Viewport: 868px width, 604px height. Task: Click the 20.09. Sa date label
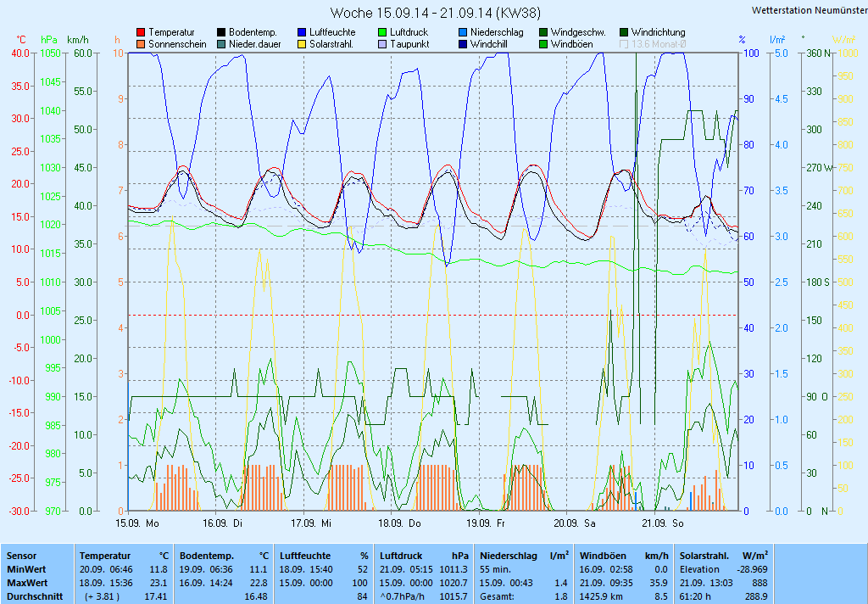pyautogui.click(x=575, y=523)
